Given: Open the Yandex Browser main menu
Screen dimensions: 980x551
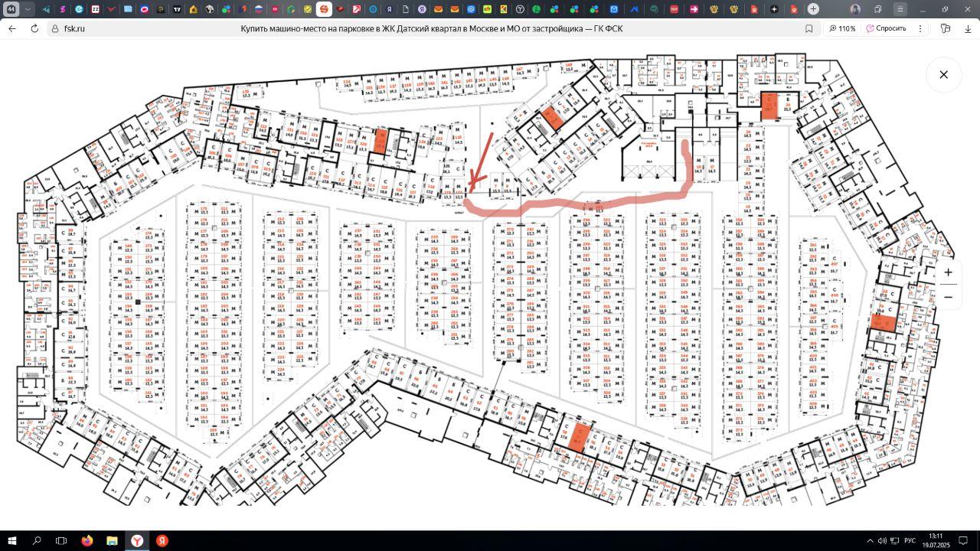Looking at the screenshot, I should [900, 9].
